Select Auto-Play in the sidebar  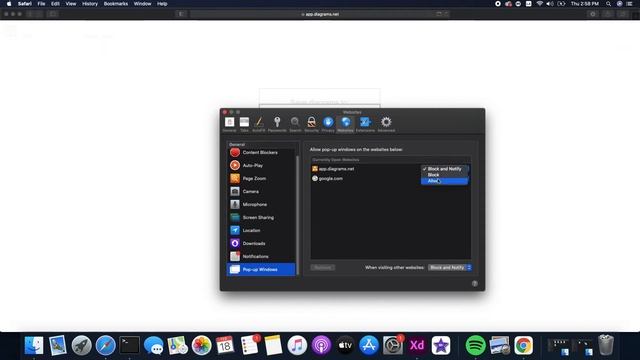tap(261, 165)
